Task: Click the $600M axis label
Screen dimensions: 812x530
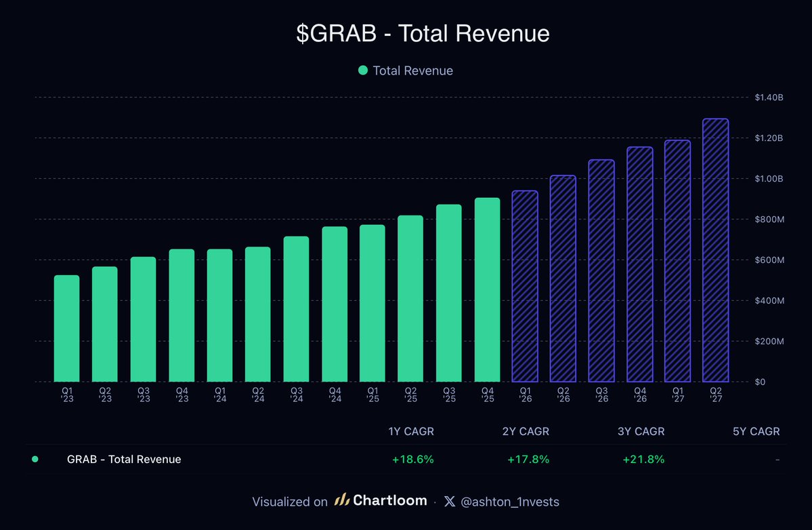Action: pos(769,260)
